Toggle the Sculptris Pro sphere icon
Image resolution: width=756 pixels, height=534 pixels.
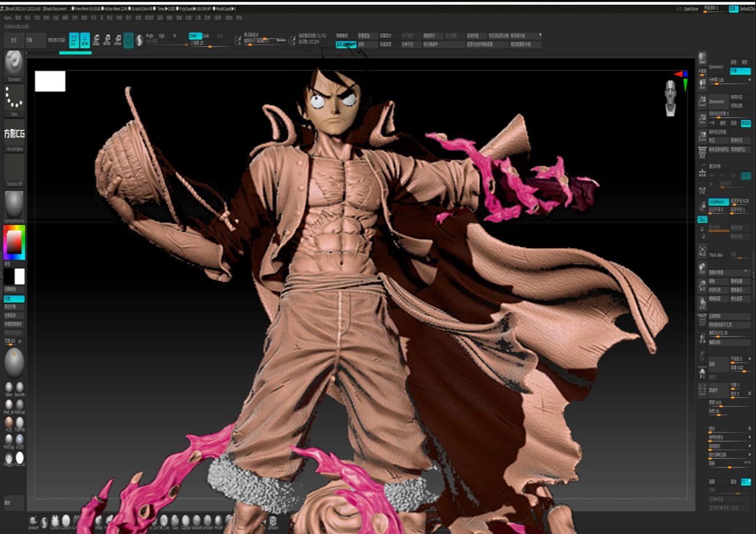139,40
